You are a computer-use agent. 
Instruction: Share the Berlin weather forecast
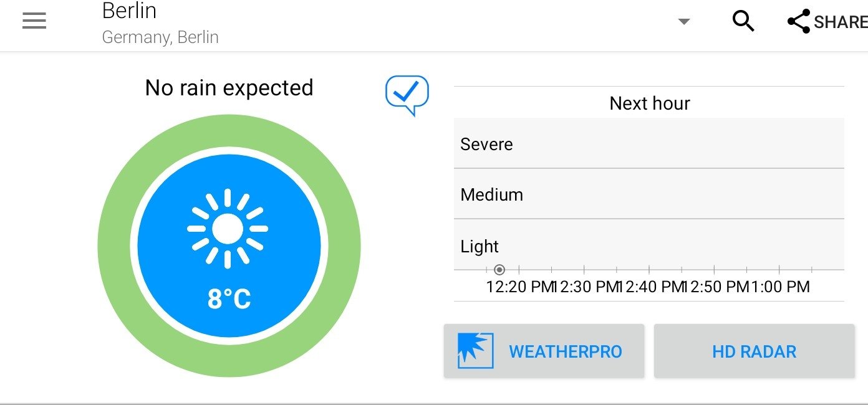click(827, 22)
